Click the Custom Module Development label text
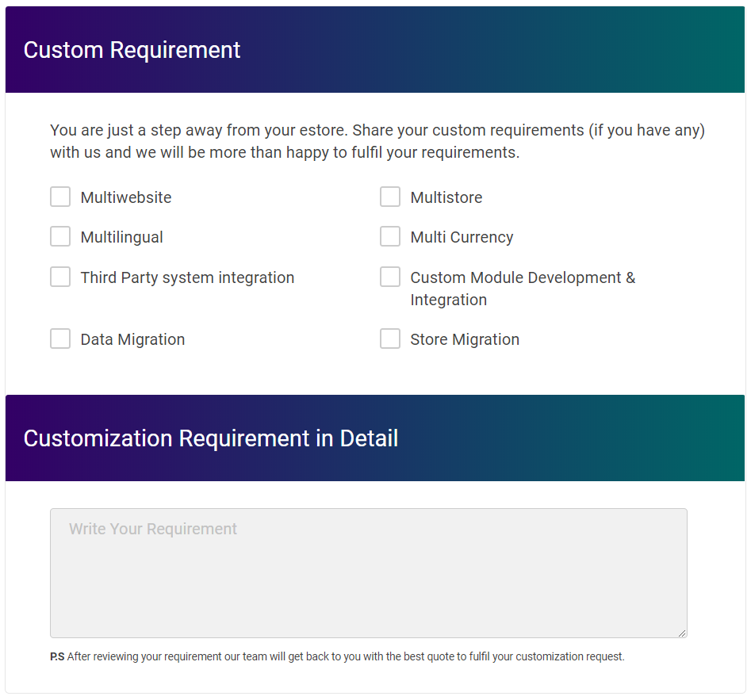This screenshot has height=700, width=751. tap(523, 277)
